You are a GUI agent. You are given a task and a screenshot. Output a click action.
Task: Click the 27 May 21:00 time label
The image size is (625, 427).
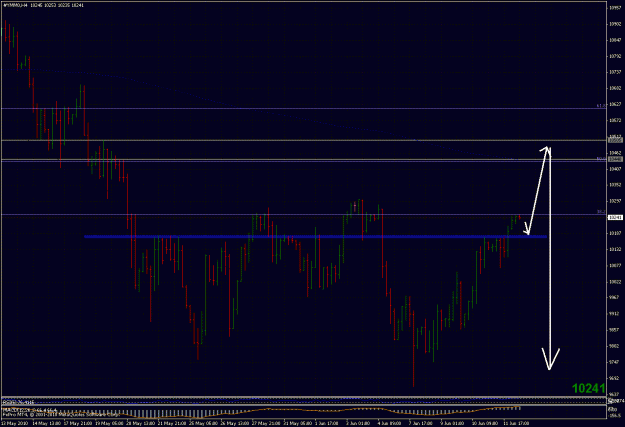point(266,423)
